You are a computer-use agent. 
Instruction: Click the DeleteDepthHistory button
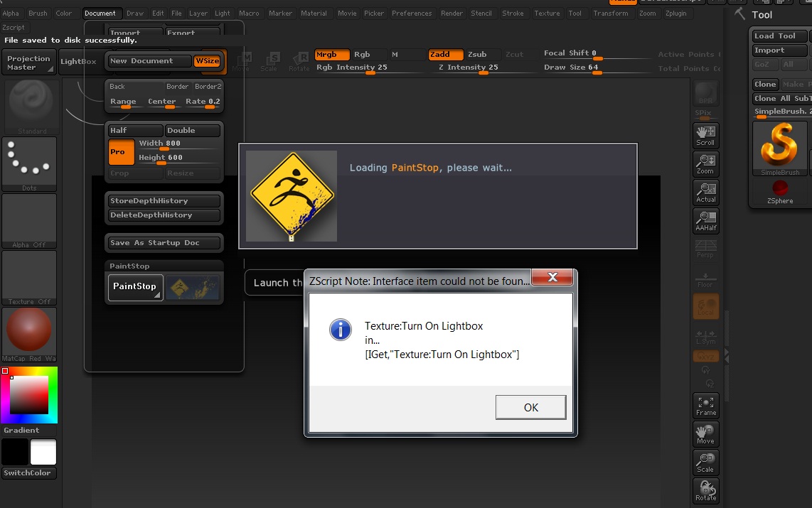tap(164, 215)
